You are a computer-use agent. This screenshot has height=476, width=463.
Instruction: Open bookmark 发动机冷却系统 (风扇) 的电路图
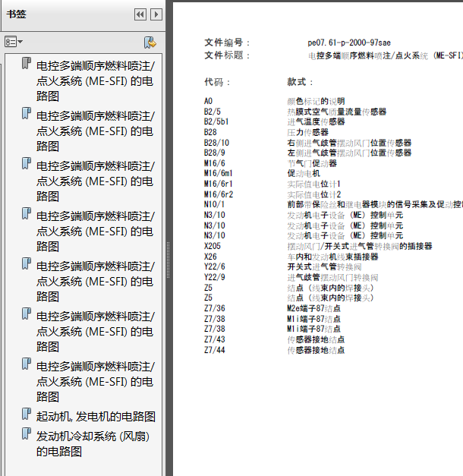pos(93,444)
